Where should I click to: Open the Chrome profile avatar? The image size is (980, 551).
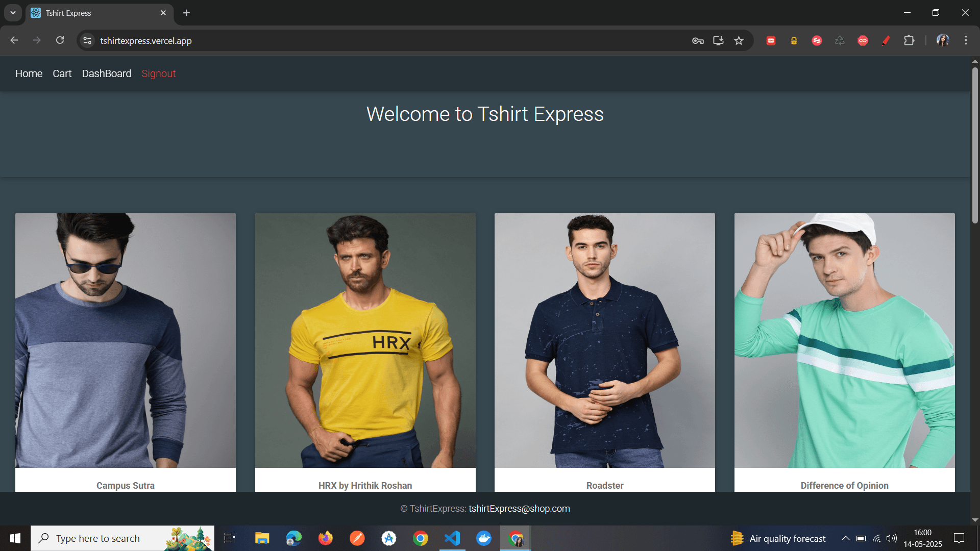click(942, 40)
